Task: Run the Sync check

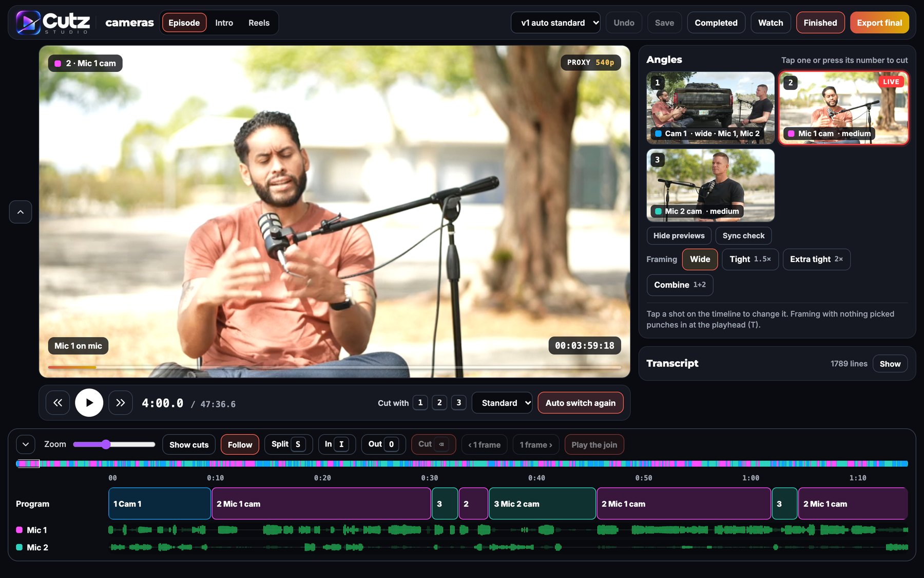Action: [x=743, y=235]
